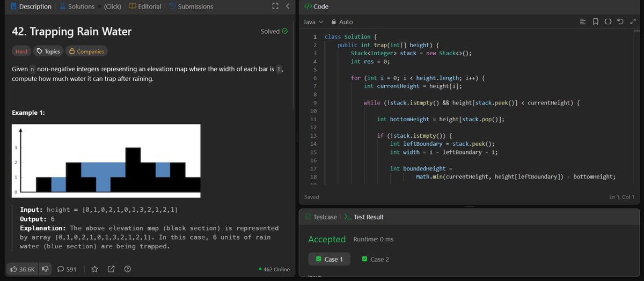Click the format code icon in editor toolbar

coord(583,22)
